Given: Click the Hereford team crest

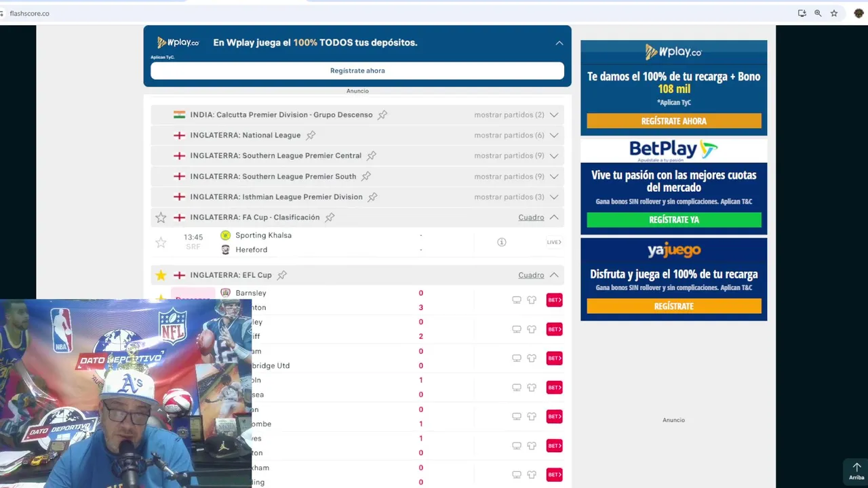Looking at the screenshot, I should [x=226, y=249].
